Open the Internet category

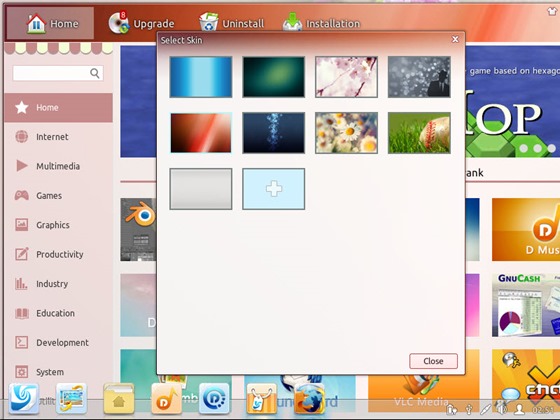tap(59, 137)
